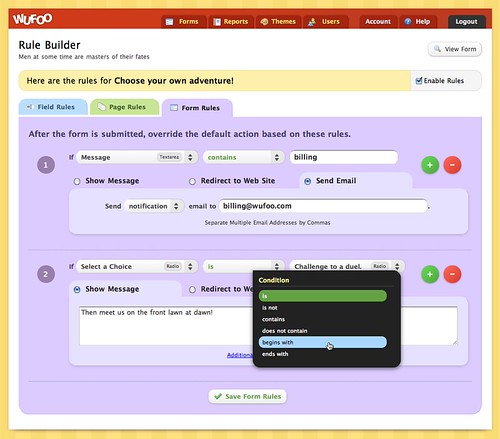Select Show Message radio for rule 1

tap(77, 181)
